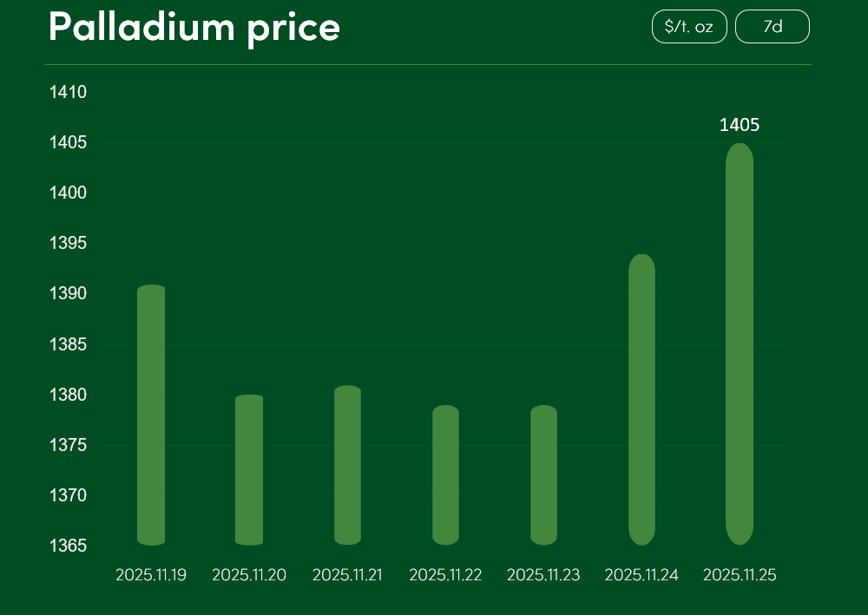Click the 2025.11.23 price bar

(543, 475)
